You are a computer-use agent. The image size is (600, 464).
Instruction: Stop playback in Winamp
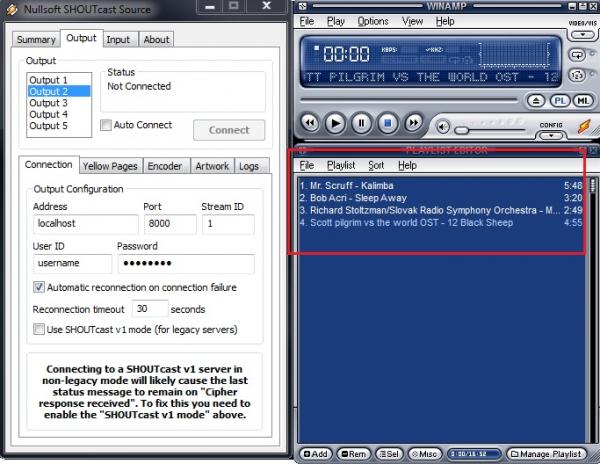(x=388, y=123)
